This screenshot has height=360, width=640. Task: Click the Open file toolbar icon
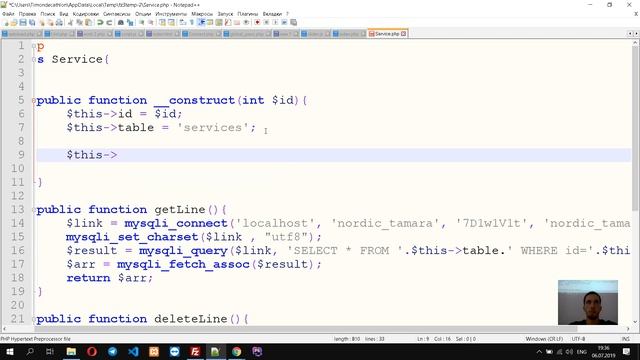pos(14,22)
